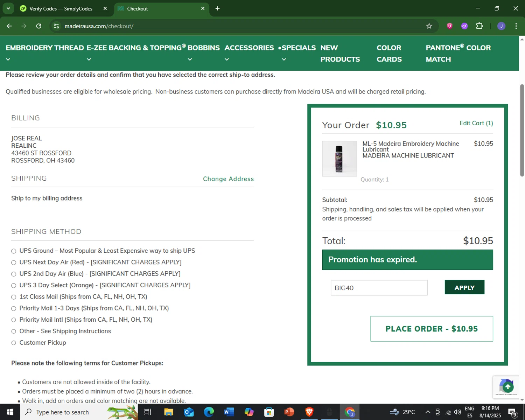This screenshot has height=420, width=525.
Task: Launch Outlook from the taskbar
Action: [189, 412]
